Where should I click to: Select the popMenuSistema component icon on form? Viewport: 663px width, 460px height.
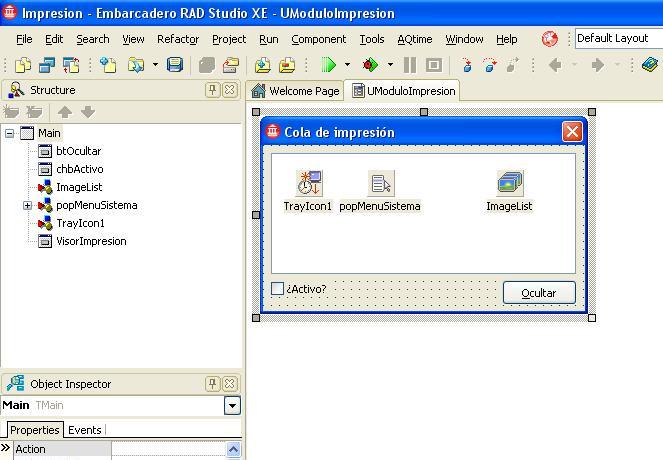click(380, 183)
